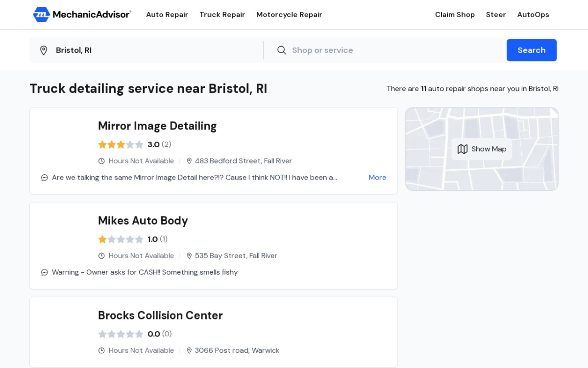Focus the Shop or service field
This screenshot has height=368, width=588.
pyautogui.click(x=392, y=50)
